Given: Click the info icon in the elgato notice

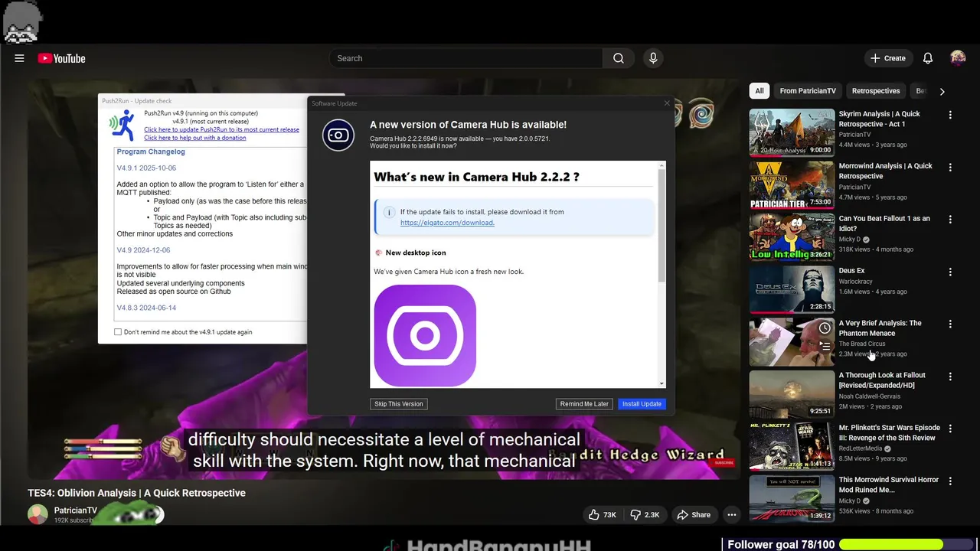Looking at the screenshot, I should pyautogui.click(x=388, y=212).
